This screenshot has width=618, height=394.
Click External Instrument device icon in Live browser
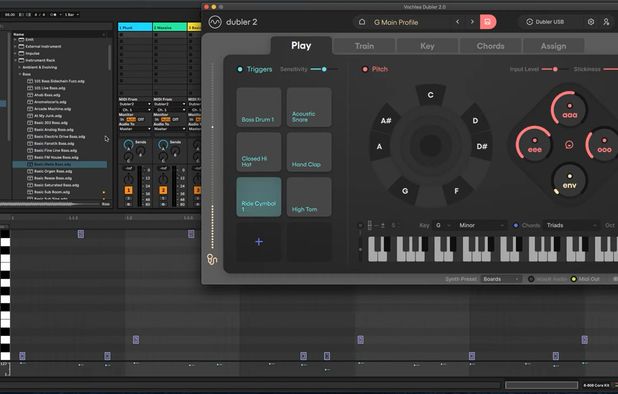[21, 46]
